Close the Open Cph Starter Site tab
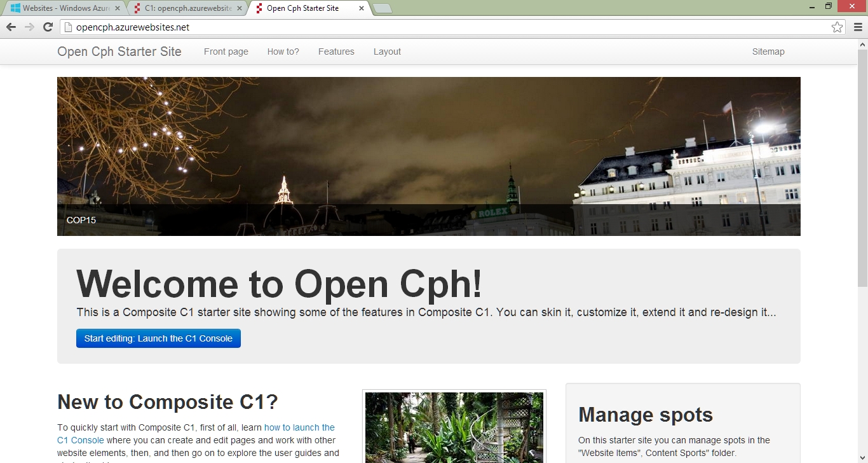868x463 pixels. click(362, 8)
